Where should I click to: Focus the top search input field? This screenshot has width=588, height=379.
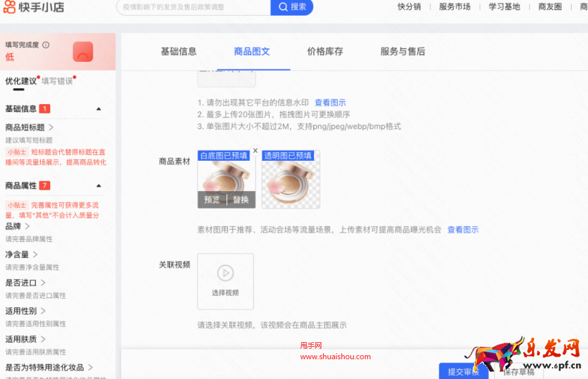tap(194, 7)
